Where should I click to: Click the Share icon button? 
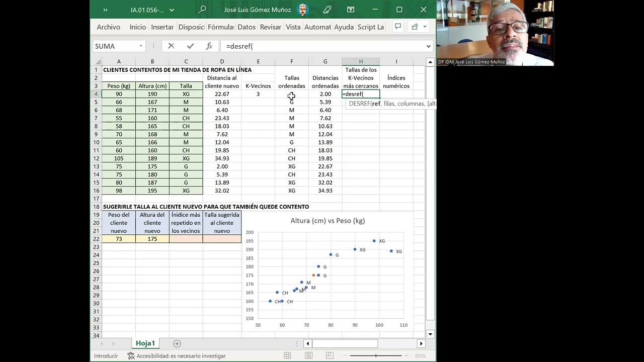click(415, 27)
